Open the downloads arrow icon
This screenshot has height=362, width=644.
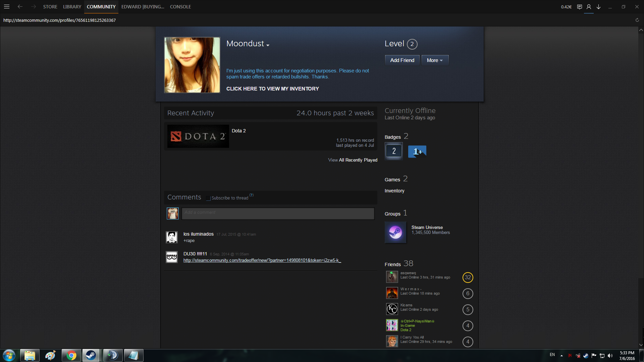tap(598, 7)
